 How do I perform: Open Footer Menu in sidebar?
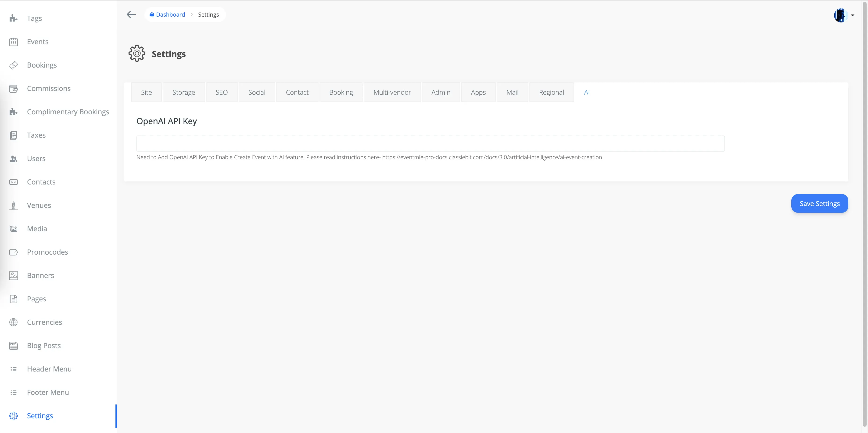pyautogui.click(x=48, y=393)
